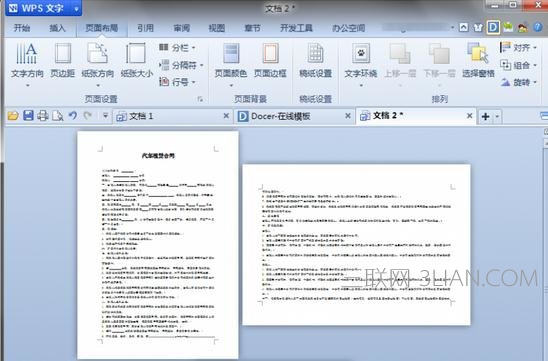Screen dimensions: 548x361
Task: Open print preview icon in quick toolbar
Action: 57,116
